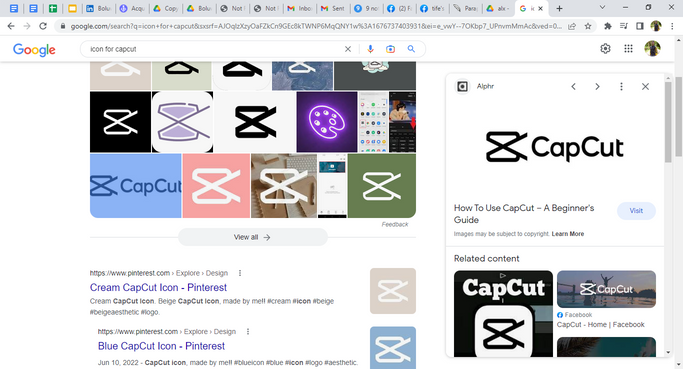
Task: Open preview panel three-dot options
Action: 621,87
